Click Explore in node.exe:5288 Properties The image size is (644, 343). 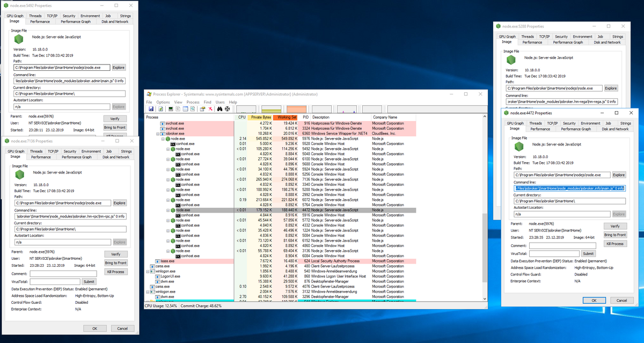611,88
